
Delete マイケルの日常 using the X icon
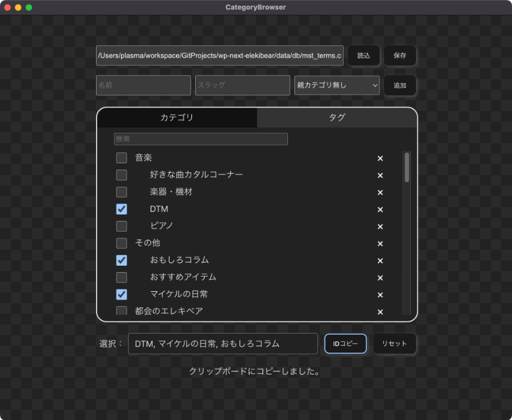coord(380,295)
